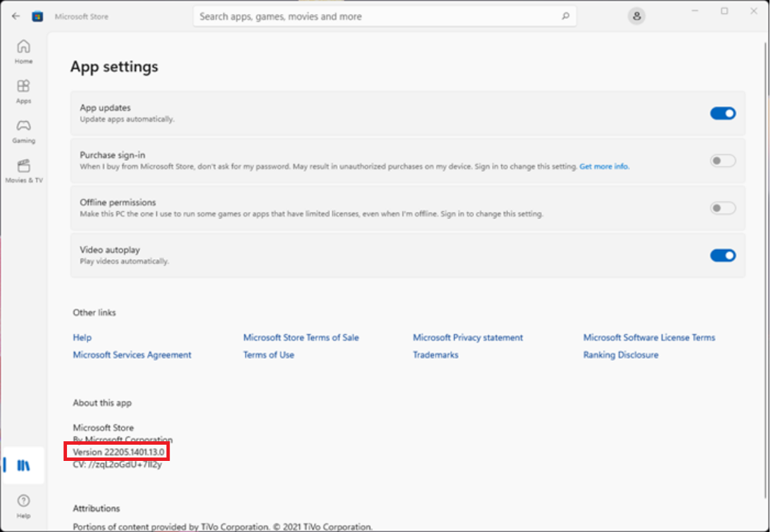This screenshot has height=532, width=770.
Task: Open the Home section in sidebar
Action: (x=23, y=51)
